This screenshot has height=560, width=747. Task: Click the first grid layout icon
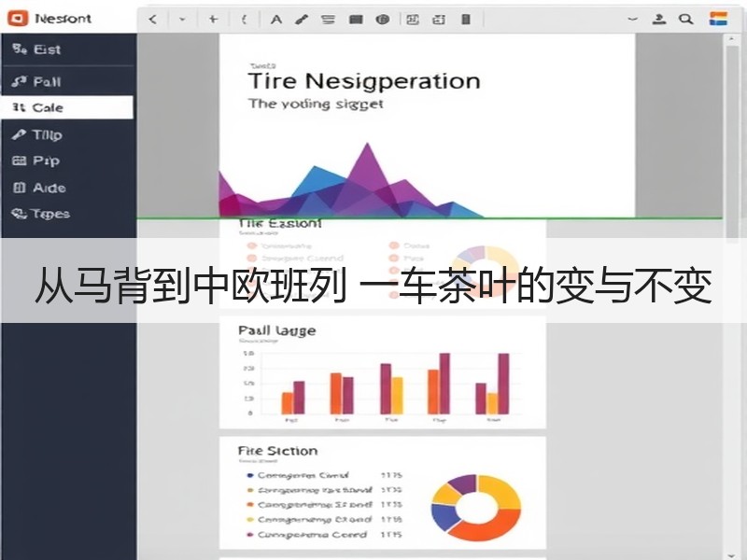tap(413, 20)
